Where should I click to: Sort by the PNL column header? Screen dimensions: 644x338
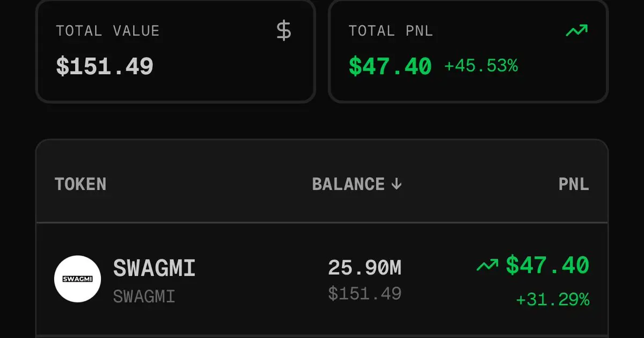[574, 184]
